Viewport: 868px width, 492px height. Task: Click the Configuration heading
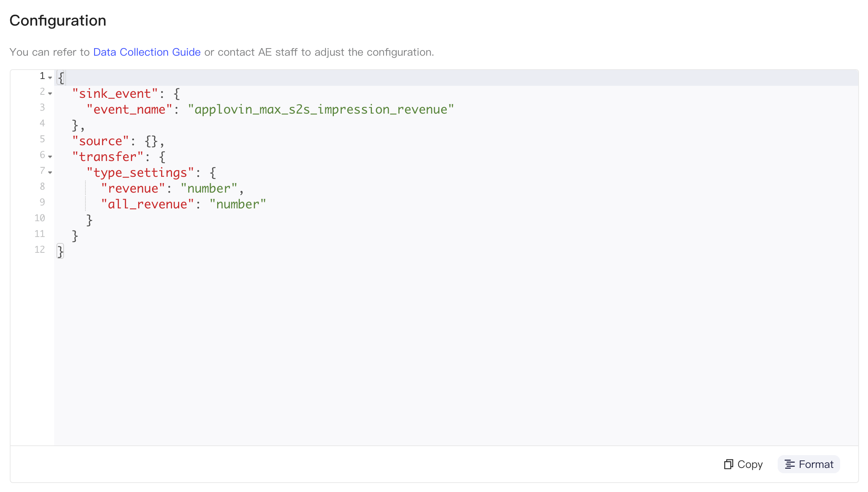coord(58,20)
